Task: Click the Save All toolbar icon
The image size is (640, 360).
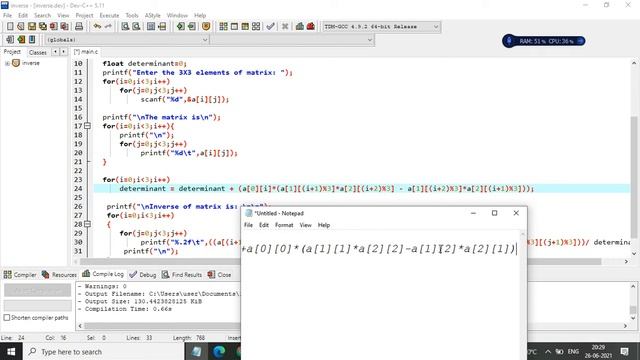Action: 43,27
